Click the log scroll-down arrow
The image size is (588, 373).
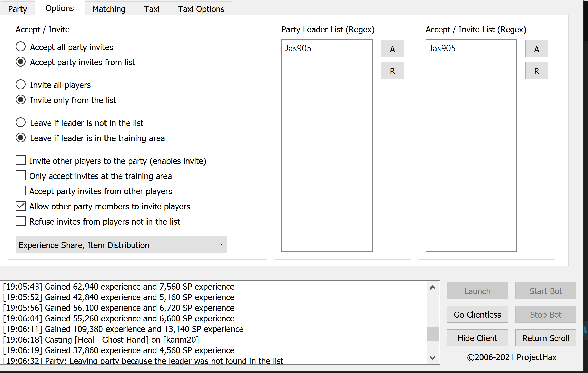432,358
